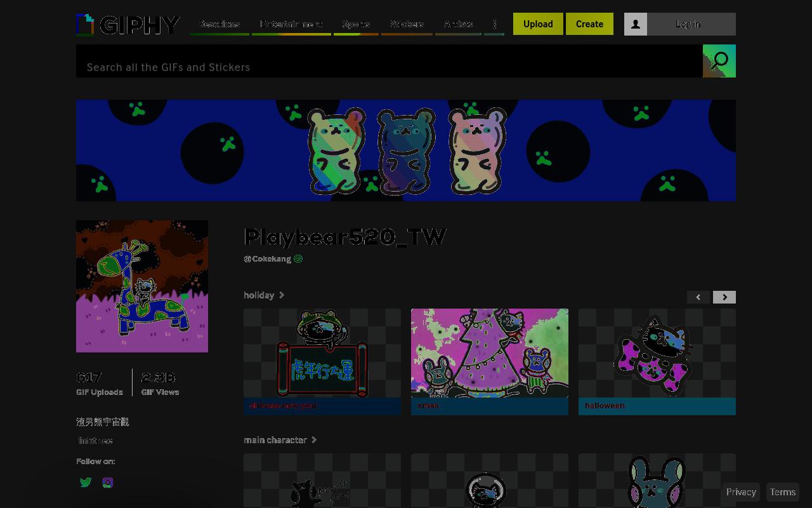Open the xmas GIF thumbnail
Screen dimensions: 812x508
point(490,353)
